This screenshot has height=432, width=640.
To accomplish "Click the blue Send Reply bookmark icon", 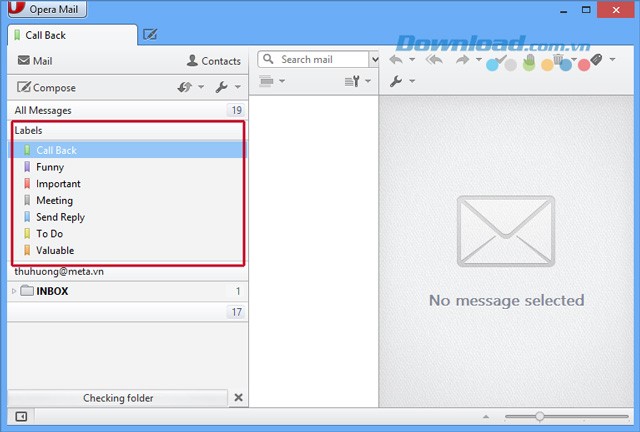I will click(x=27, y=217).
